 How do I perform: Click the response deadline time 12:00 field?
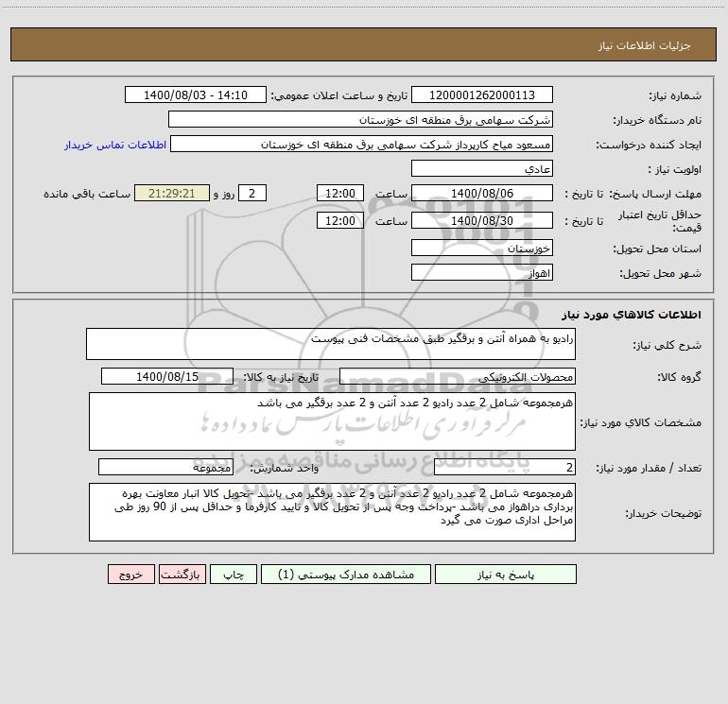339,193
